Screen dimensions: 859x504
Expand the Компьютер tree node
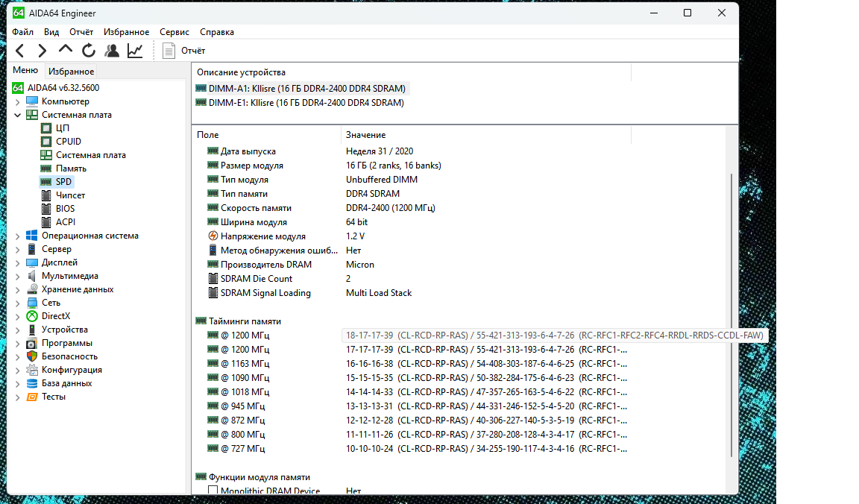point(18,102)
